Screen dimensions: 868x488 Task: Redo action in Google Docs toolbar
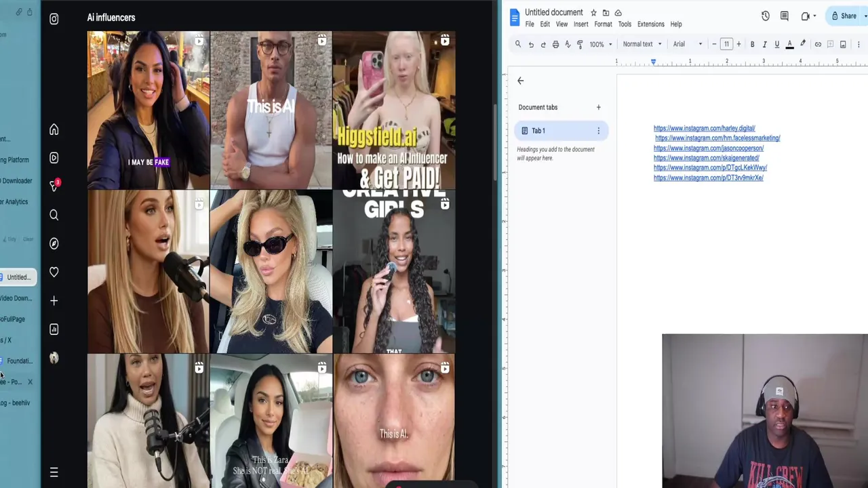(x=543, y=44)
